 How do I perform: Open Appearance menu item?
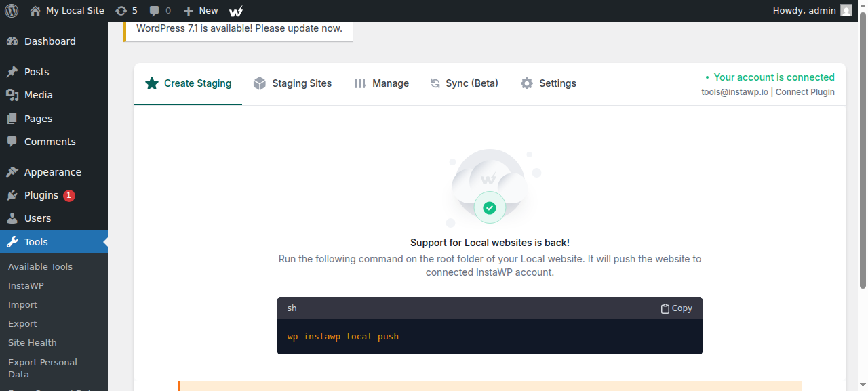[x=54, y=172]
